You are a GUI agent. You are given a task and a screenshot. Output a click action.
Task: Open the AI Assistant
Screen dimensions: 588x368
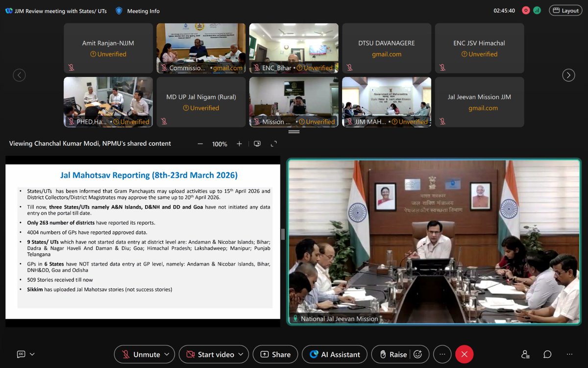pyautogui.click(x=334, y=354)
